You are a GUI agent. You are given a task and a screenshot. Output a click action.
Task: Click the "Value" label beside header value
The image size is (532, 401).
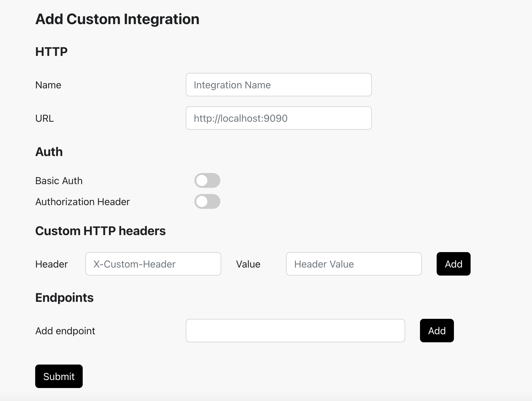pyautogui.click(x=248, y=264)
